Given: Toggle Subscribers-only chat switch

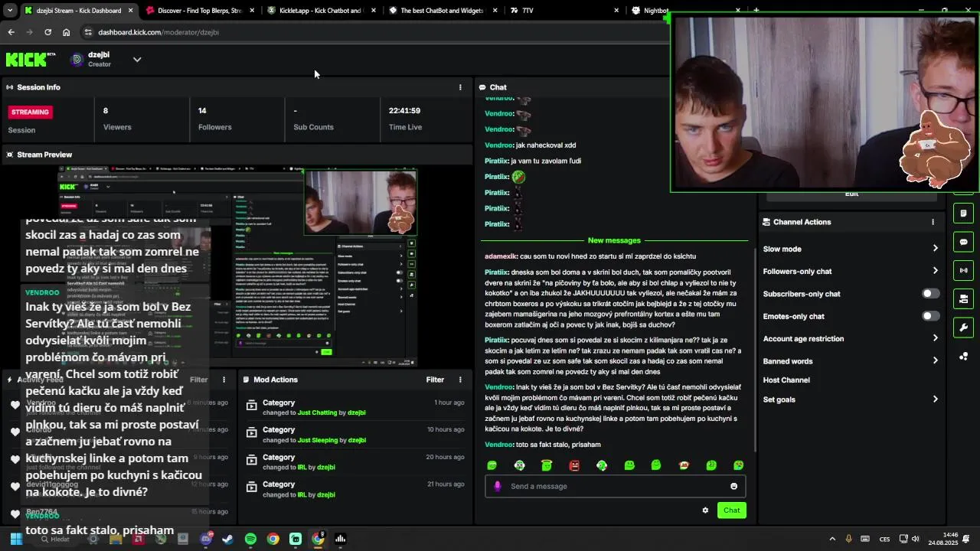Looking at the screenshot, I should 930,294.
